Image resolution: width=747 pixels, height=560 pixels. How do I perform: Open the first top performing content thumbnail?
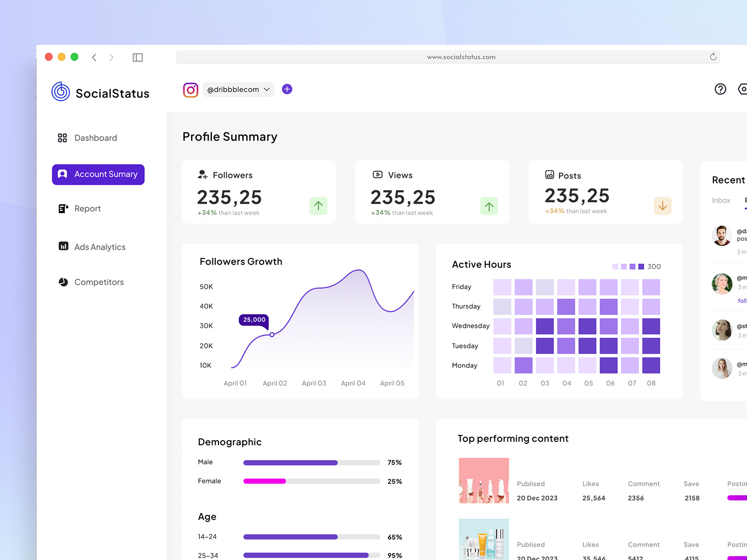pyautogui.click(x=484, y=480)
